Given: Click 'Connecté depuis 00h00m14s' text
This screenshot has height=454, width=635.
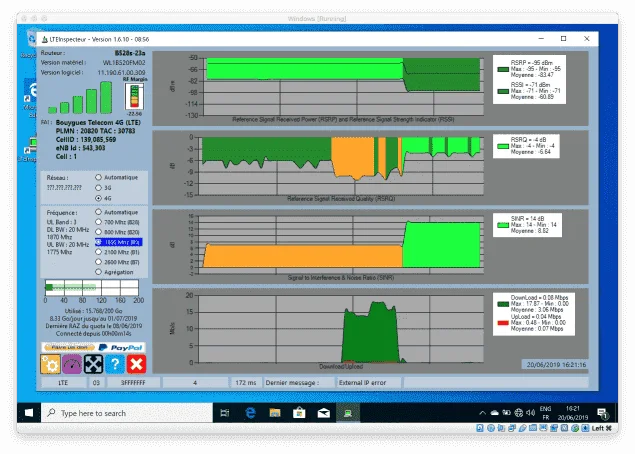Looking at the screenshot, I should pyautogui.click(x=94, y=334).
